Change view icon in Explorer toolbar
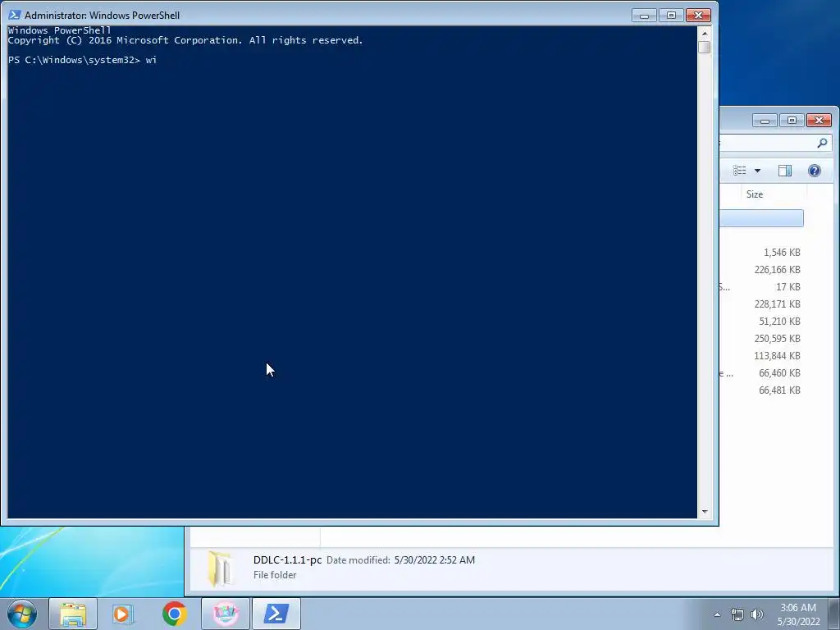The height and width of the screenshot is (630, 840). click(x=740, y=171)
